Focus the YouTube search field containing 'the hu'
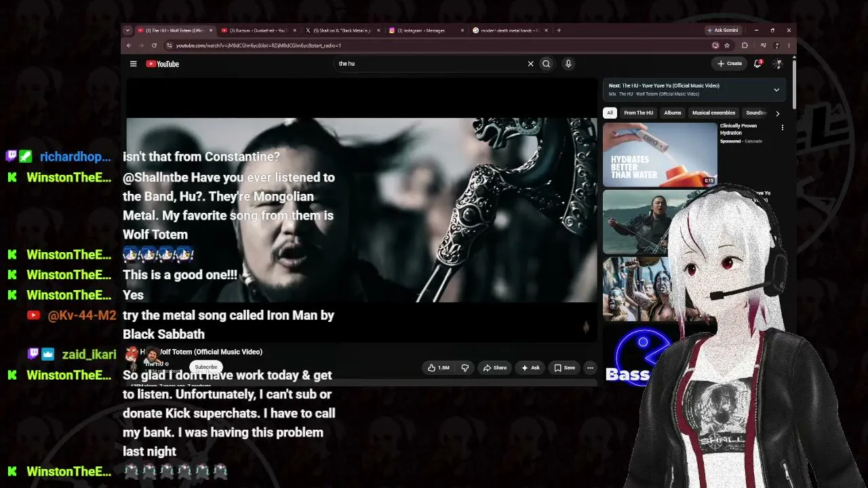 tap(431, 64)
